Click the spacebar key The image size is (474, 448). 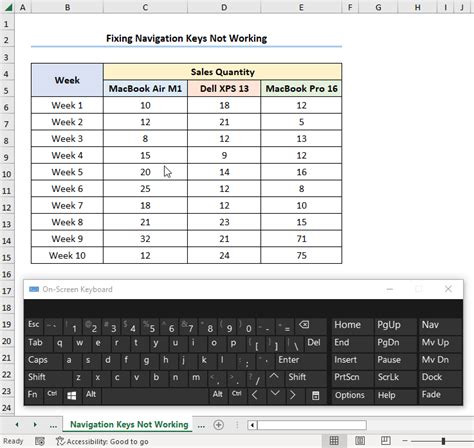coord(155,396)
